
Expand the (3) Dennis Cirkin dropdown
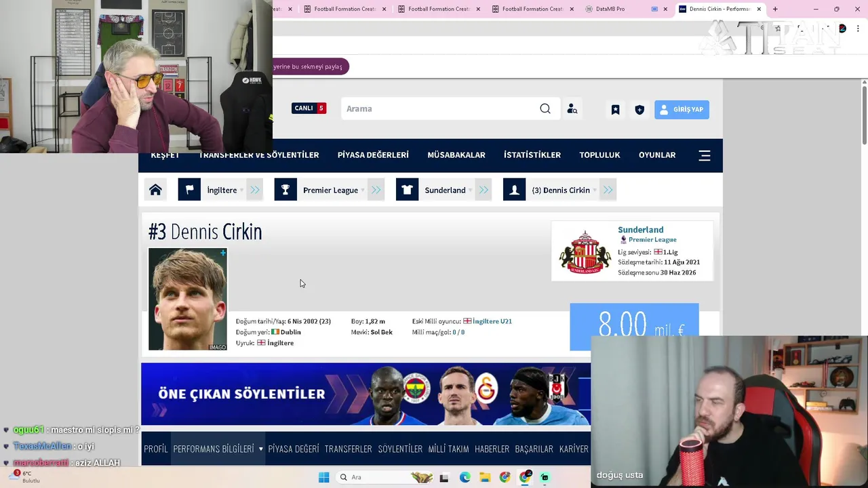[x=595, y=190]
